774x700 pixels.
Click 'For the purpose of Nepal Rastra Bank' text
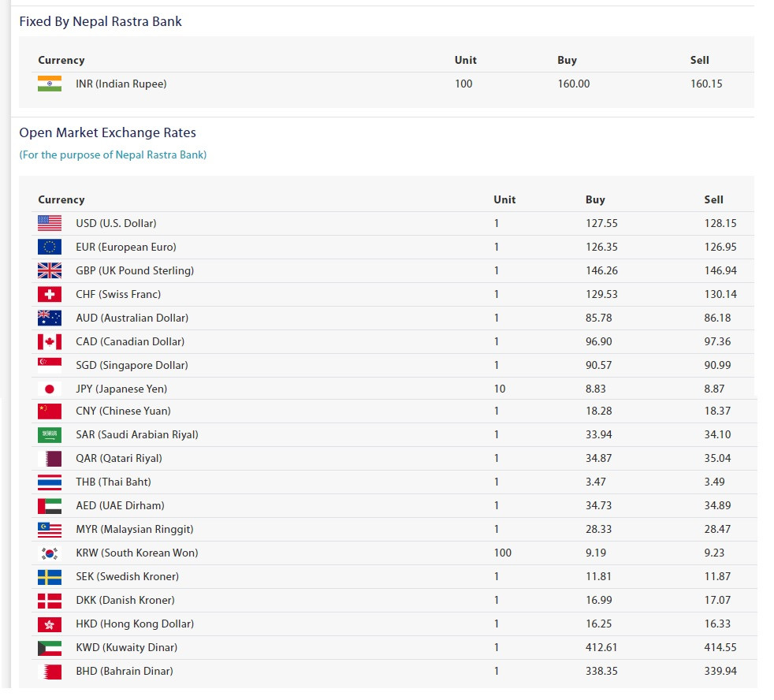pos(113,155)
